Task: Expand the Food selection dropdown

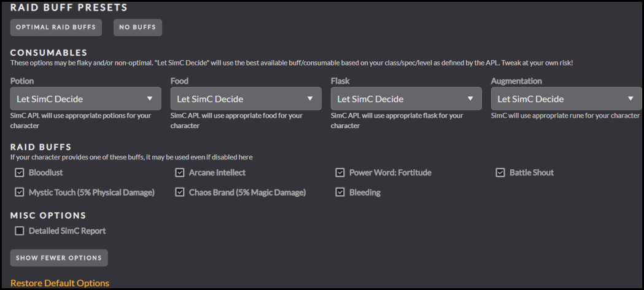Action: pyautogui.click(x=246, y=99)
